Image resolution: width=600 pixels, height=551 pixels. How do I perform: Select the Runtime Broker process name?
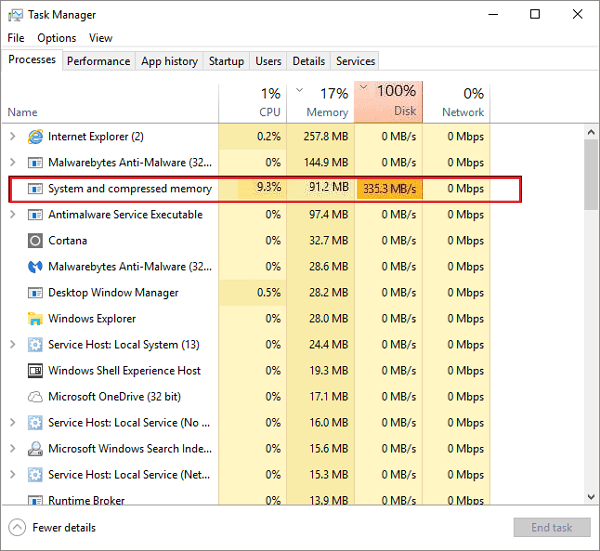[x=86, y=500]
